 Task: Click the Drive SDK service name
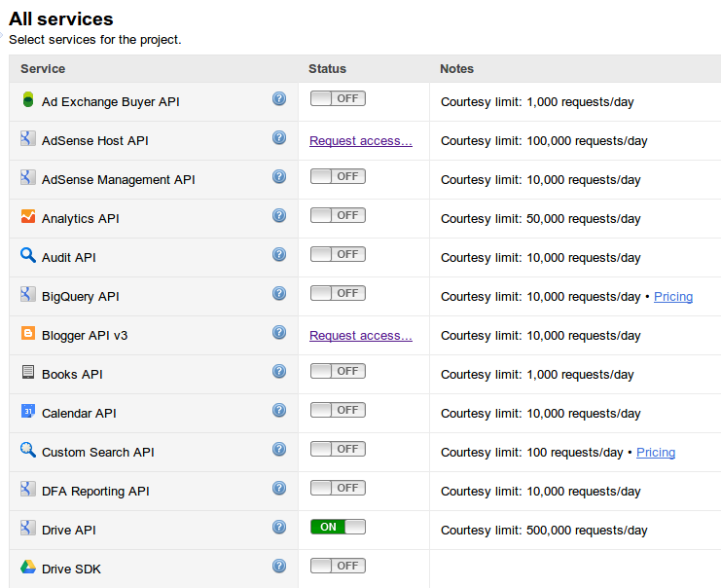pos(71,570)
